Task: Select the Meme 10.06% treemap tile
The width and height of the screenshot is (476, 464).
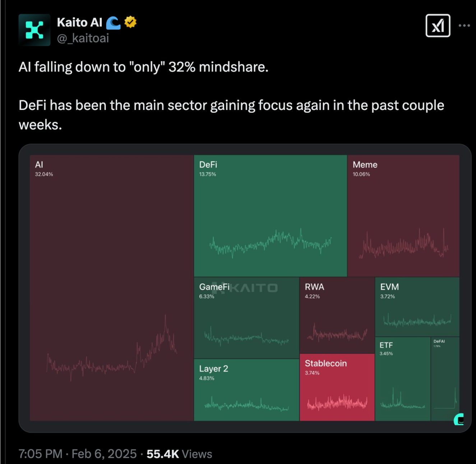Action: pos(403,216)
